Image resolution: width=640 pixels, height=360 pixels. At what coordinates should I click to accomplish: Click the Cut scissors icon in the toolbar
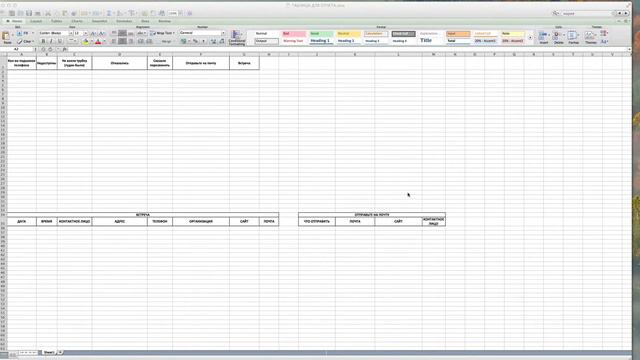[x=48, y=13]
